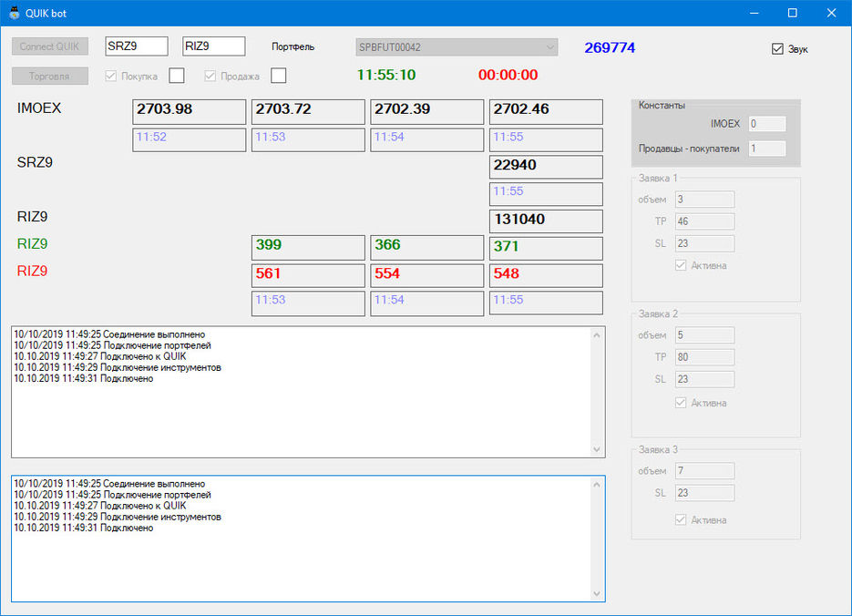The image size is (852, 616).
Task: Click the TP field showing 80
Action: 704,357
